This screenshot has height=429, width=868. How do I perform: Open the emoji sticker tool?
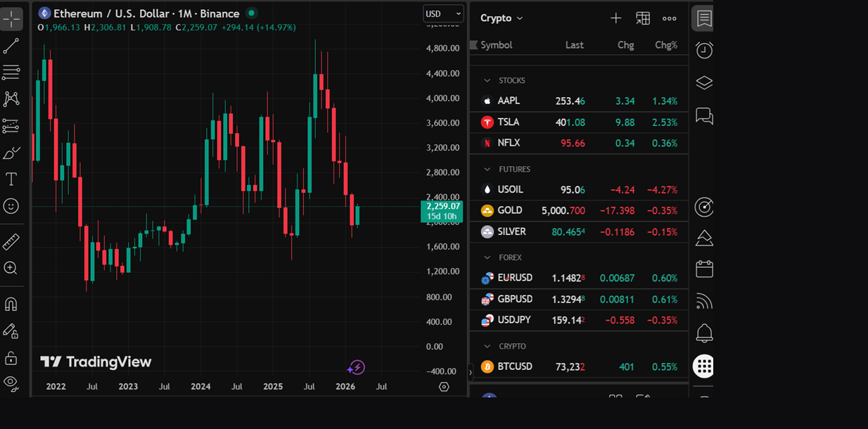point(11,206)
